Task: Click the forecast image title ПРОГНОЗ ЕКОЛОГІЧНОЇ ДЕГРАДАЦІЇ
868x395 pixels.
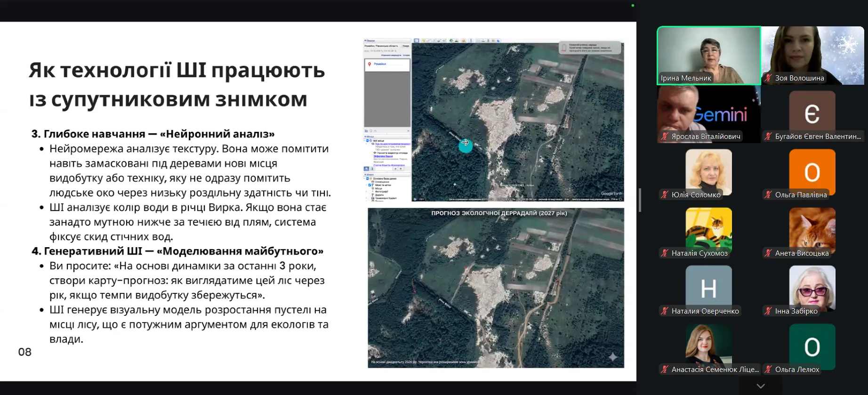Action: (x=499, y=213)
